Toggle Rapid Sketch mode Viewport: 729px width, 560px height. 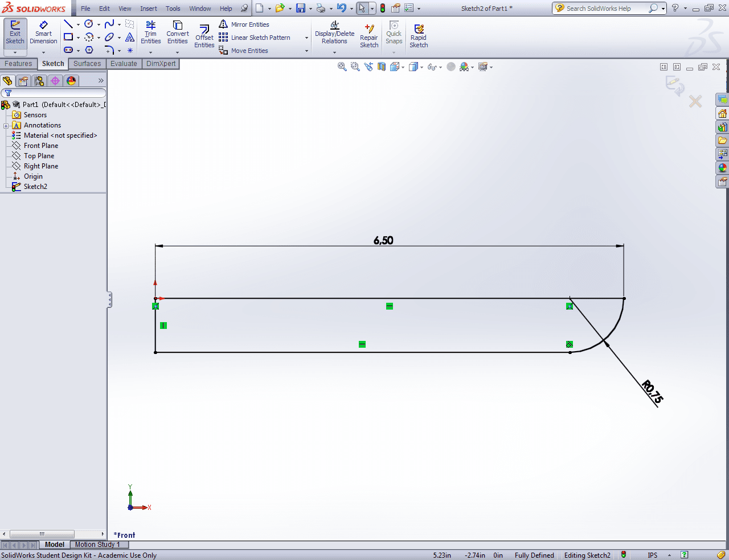[419, 36]
